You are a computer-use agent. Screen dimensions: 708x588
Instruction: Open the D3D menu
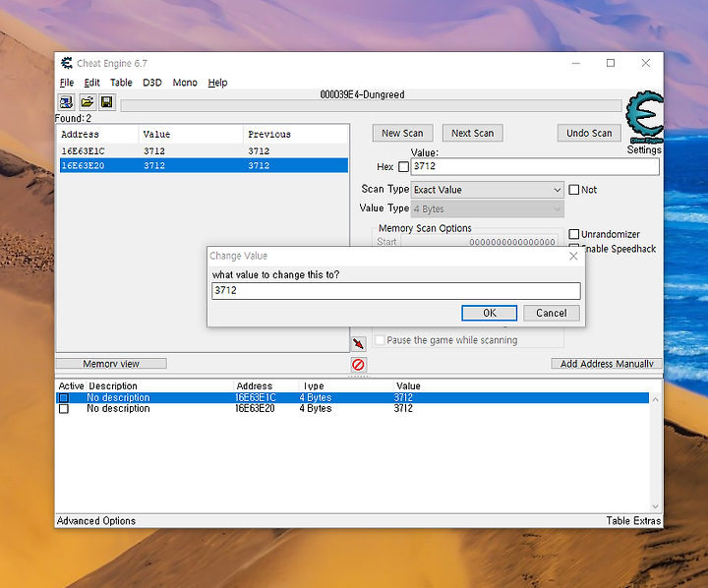(x=152, y=83)
